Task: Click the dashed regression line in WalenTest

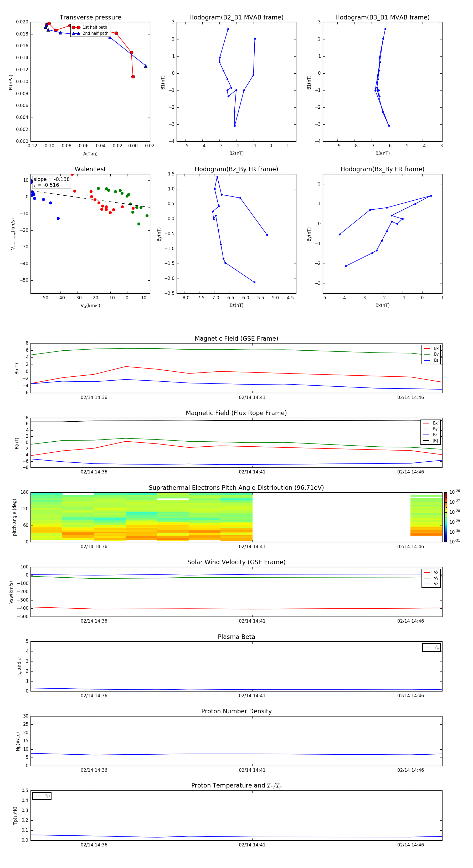Action: 91,199
